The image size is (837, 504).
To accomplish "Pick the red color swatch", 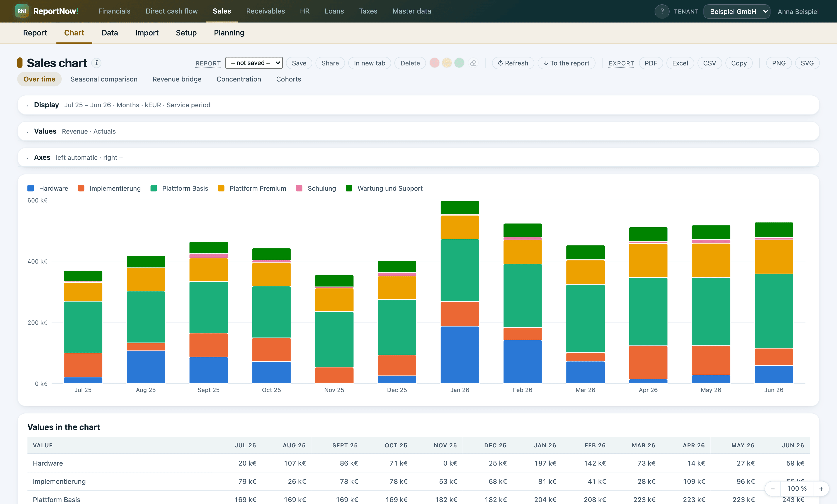I will pos(434,63).
